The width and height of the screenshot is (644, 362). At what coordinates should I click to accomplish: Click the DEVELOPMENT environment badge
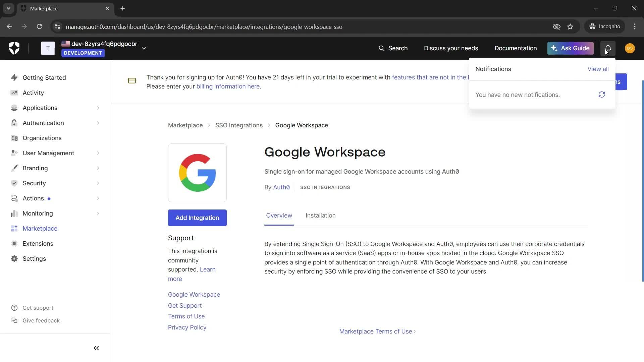tap(83, 53)
